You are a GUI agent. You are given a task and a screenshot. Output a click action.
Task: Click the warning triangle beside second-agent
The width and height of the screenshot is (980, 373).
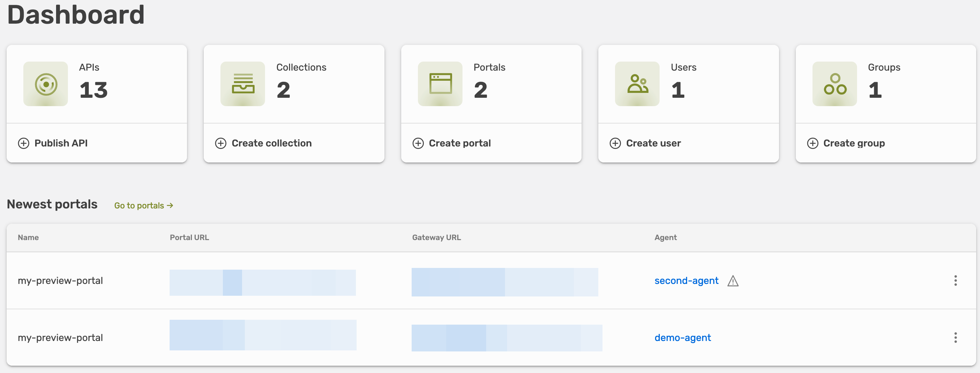(733, 281)
